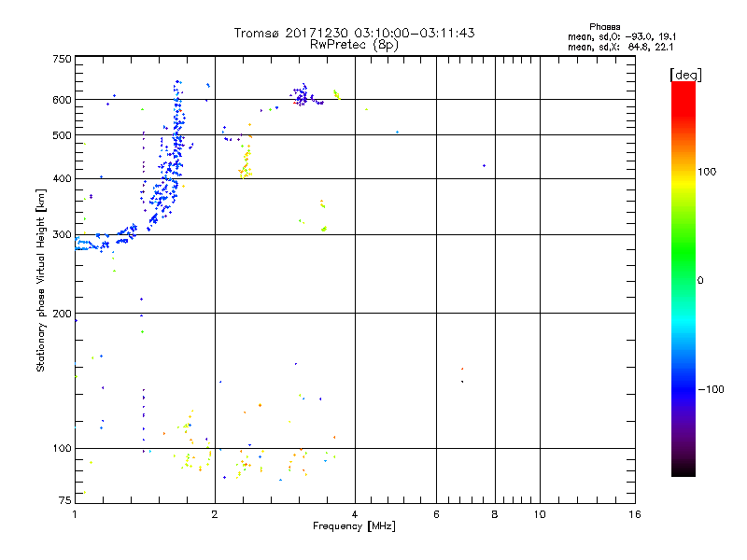This screenshot has height=560, width=747.
Task: Select the 'mean, sd,X: 84.8, 22.1' line
Action: coord(620,47)
